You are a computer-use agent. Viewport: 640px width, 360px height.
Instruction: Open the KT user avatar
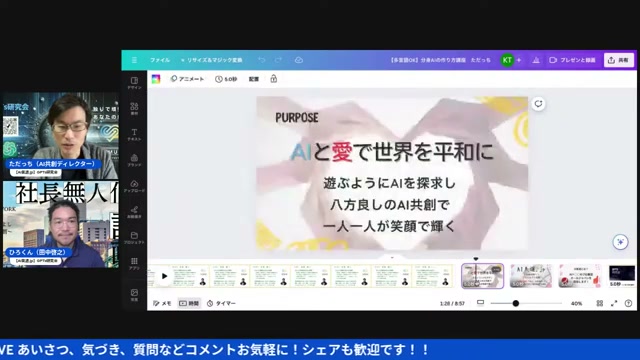[x=507, y=60]
